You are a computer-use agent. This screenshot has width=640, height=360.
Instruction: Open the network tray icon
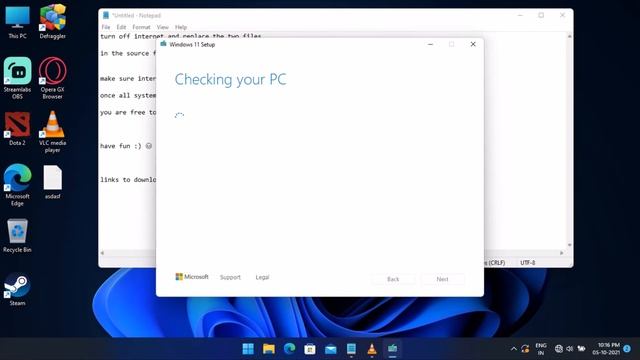tap(559, 349)
